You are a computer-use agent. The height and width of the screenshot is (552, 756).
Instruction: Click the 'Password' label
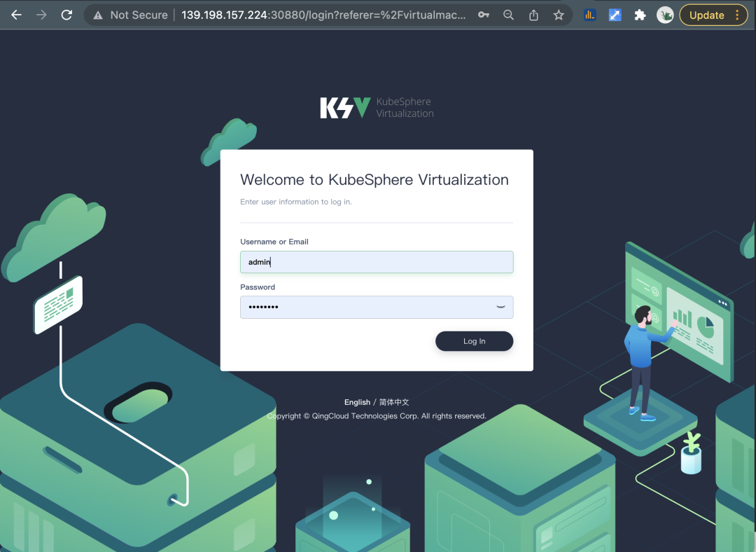[x=258, y=287]
